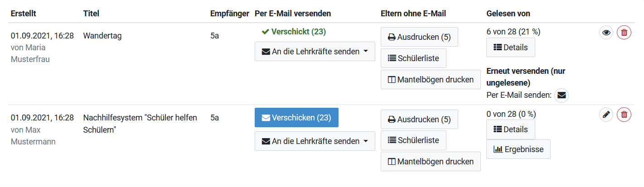Click Ausdrucken (5) for Nachhilfesystem

tap(419, 120)
